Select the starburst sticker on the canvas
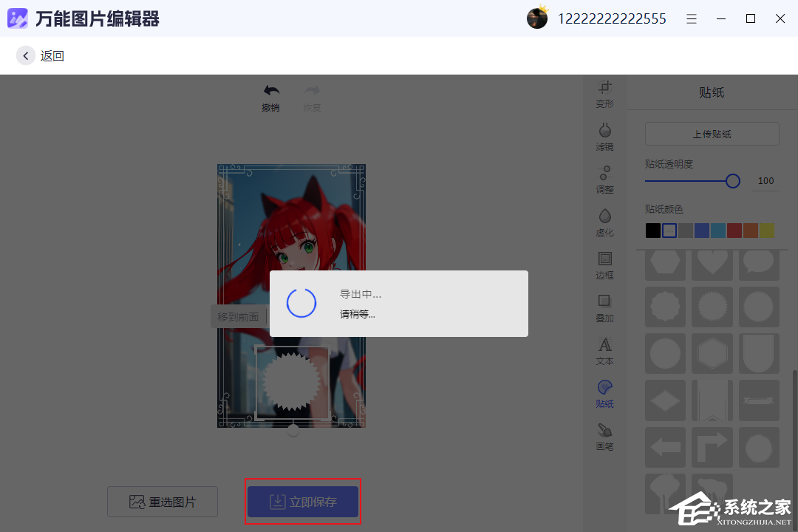798x532 pixels. (x=292, y=382)
